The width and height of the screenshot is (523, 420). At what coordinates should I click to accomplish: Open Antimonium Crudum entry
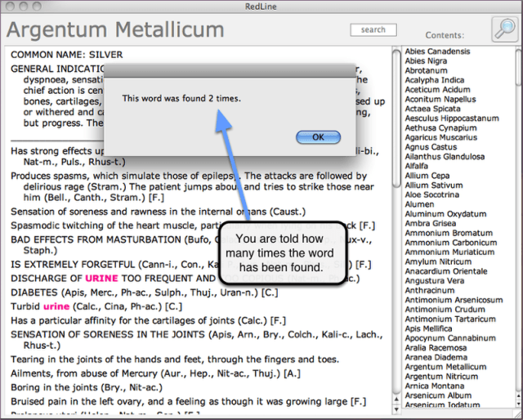[x=445, y=310]
